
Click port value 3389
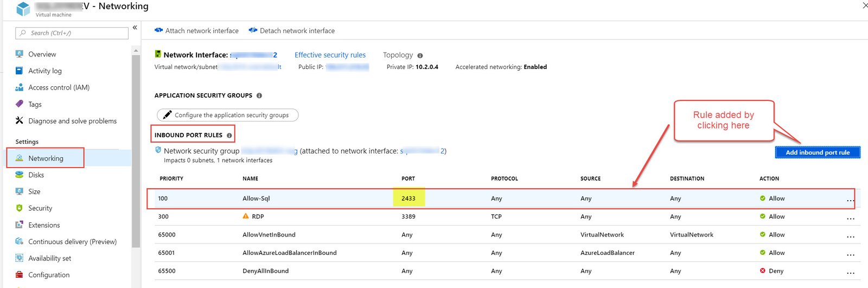coord(409,216)
